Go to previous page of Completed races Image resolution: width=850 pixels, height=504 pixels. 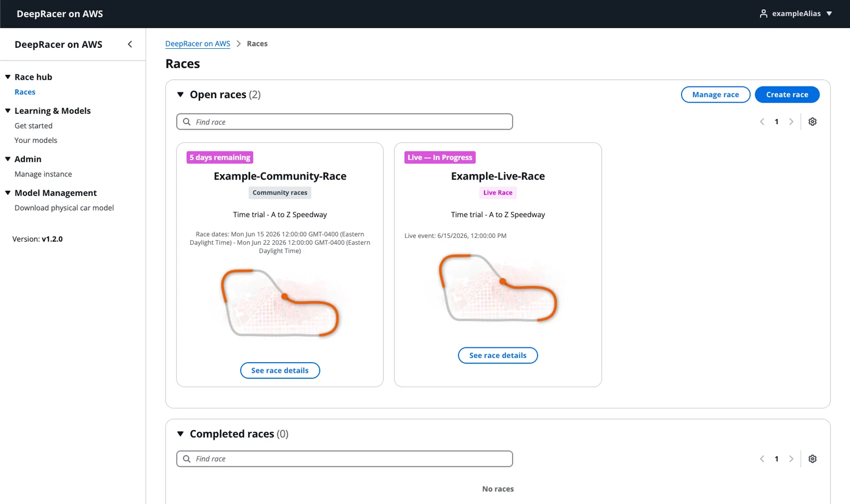[762, 459]
